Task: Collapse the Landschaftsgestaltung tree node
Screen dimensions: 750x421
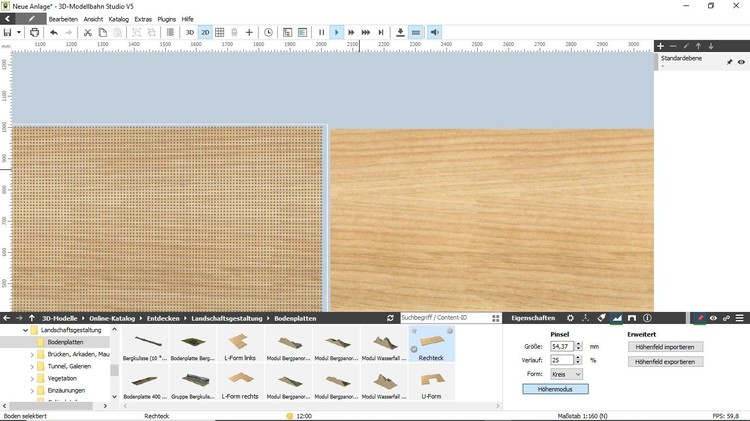Action: pos(25,330)
